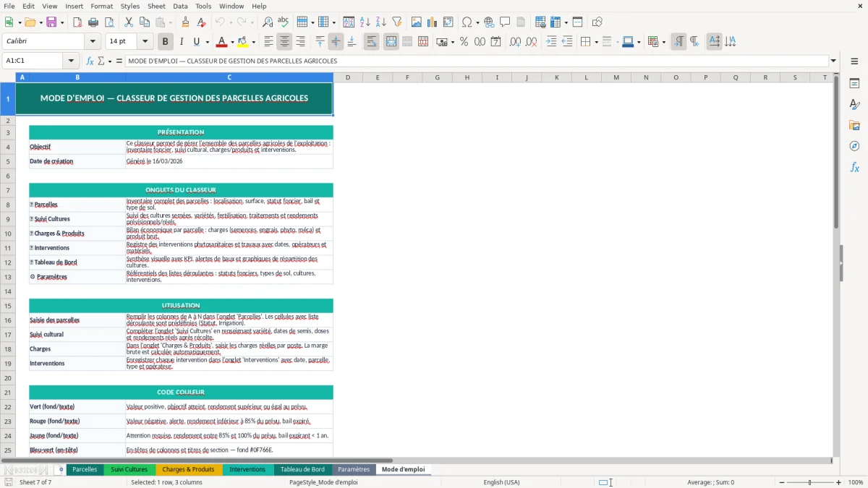Viewport: 868px width, 488px height.
Task: Switch to the Tableau de Bord tab
Action: tap(302, 469)
